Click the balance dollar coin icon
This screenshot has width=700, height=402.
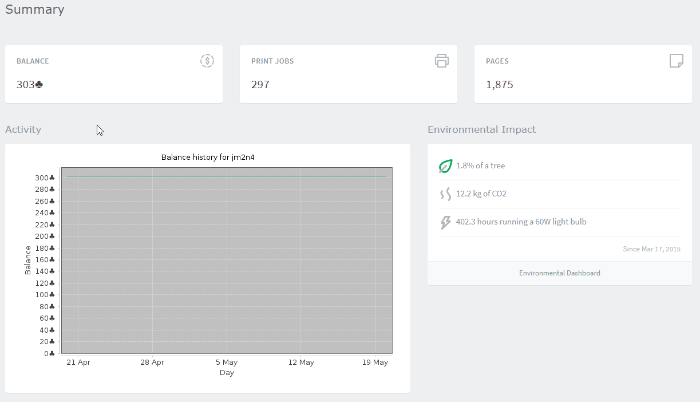pos(207,61)
